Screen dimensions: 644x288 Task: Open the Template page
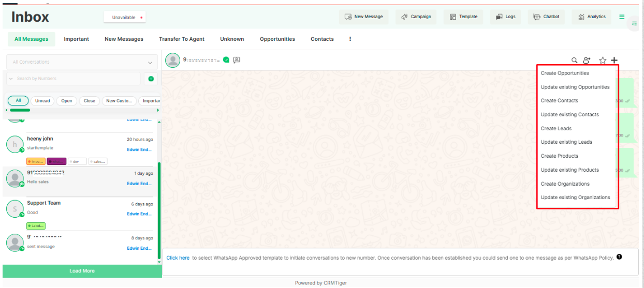pyautogui.click(x=464, y=17)
